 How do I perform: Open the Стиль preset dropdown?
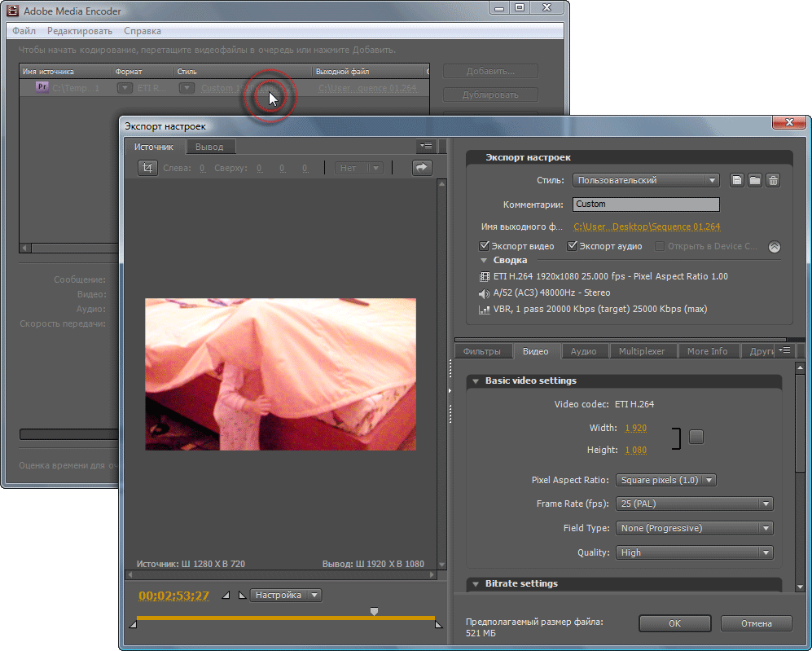pos(645,181)
